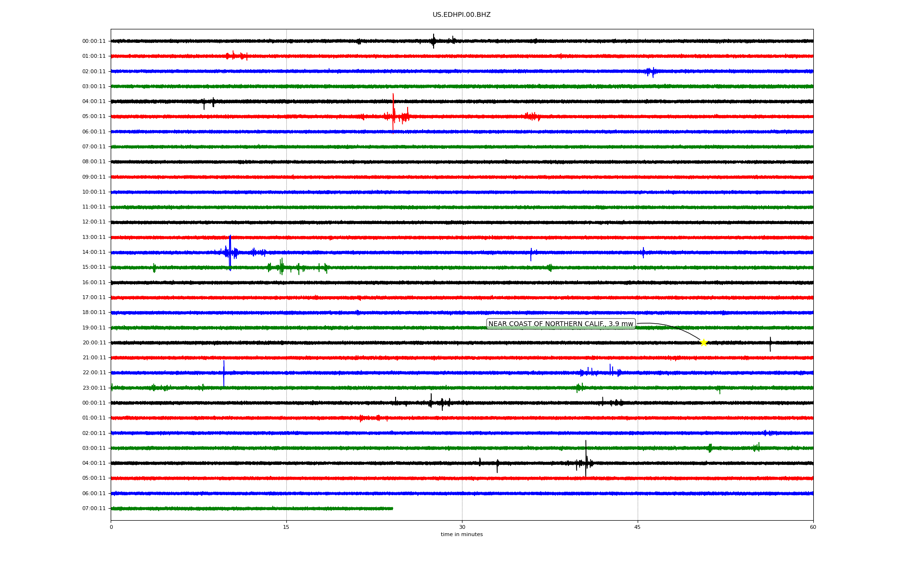Image resolution: width=924 pixels, height=578 pixels.
Task: Click the x-axis tick label 60
Action: click(813, 527)
